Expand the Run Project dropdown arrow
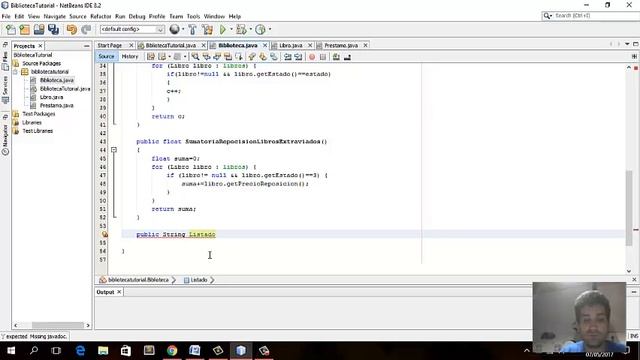 coord(231,29)
